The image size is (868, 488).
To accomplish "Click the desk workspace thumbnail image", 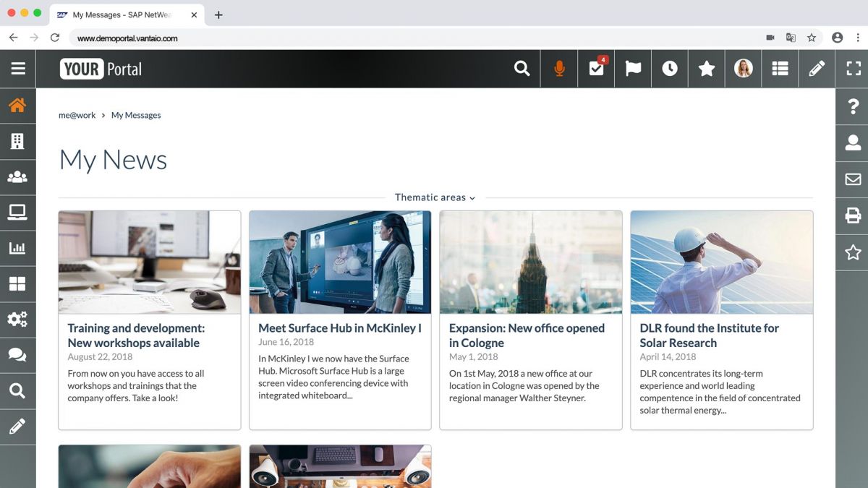I will [x=150, y=262].
